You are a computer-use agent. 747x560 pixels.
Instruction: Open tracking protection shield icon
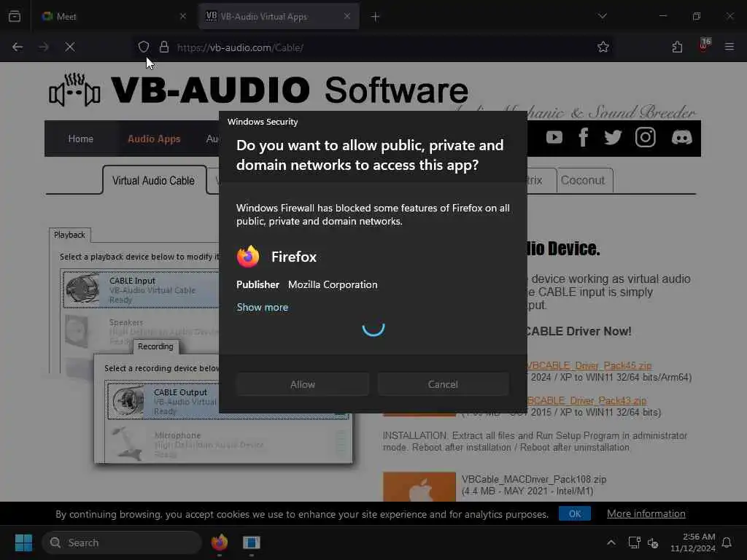tap(144, 47)
